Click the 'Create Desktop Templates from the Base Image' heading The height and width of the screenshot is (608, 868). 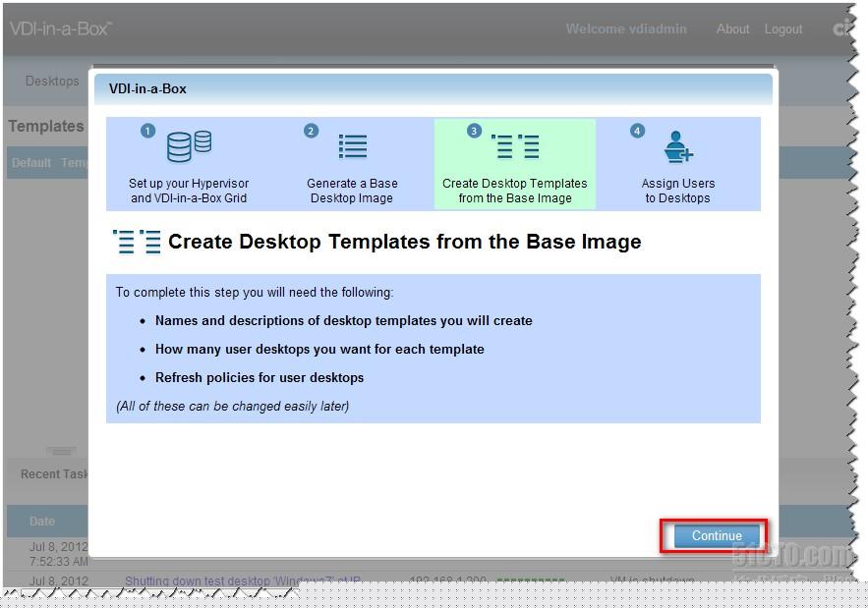(x=405, y=242)
